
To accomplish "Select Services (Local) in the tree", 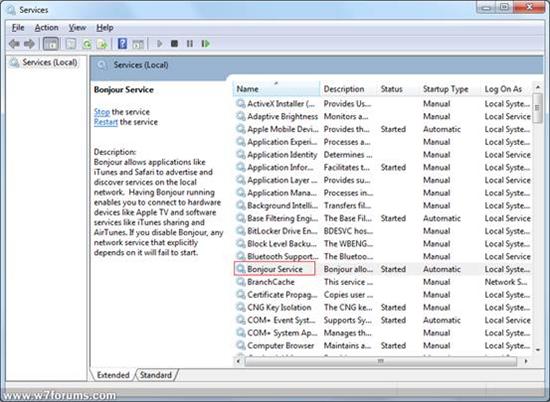I will [49, 63].
